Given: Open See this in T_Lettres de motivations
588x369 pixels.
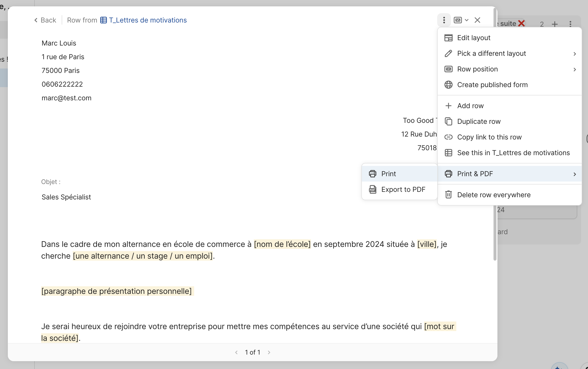Looking at the screenshot, I should click(x=513, y=153).
